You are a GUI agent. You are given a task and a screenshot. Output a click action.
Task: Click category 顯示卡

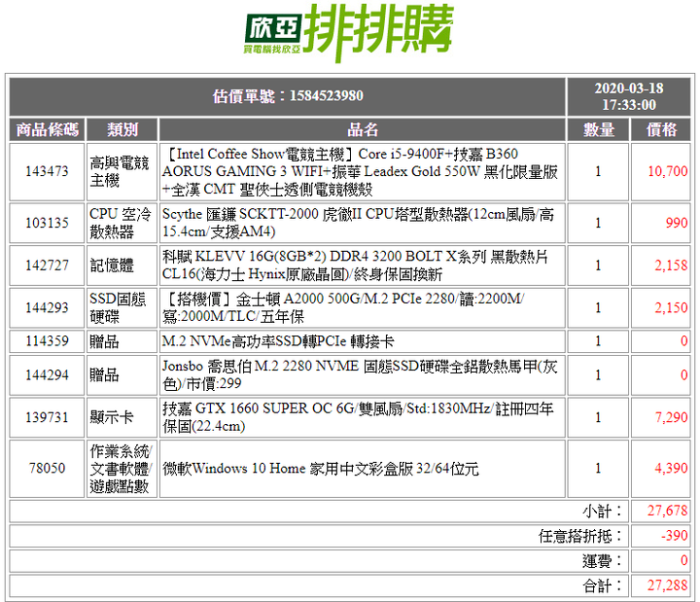112,417
